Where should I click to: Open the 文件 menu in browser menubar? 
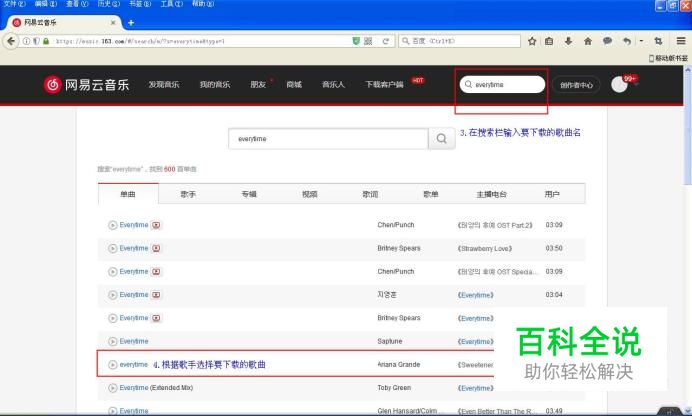point(15,4)
